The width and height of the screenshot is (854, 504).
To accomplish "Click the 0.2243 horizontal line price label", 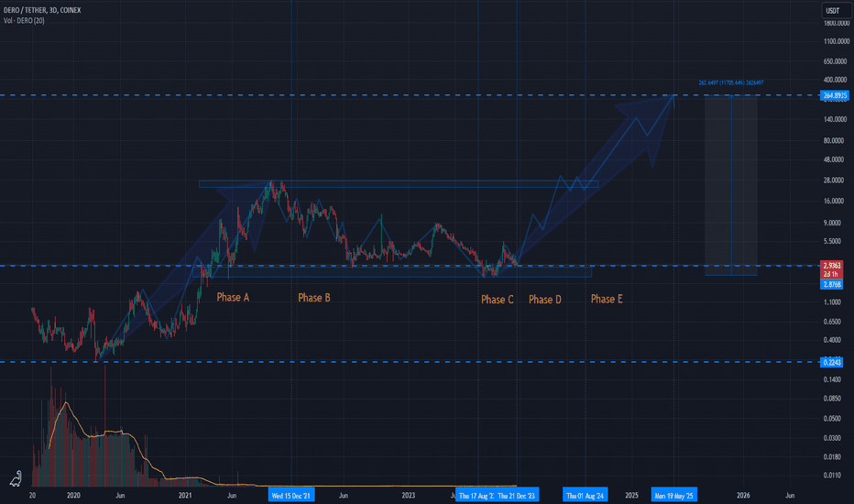I will point(831,362).
